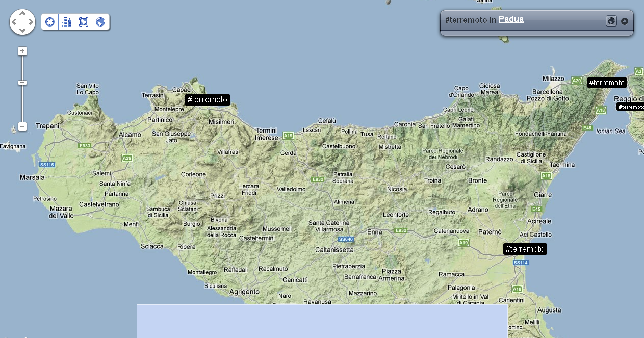Click the Caltanissetta city label on the map
This screenshot has width=644, height=338.
tap(334, 250)
